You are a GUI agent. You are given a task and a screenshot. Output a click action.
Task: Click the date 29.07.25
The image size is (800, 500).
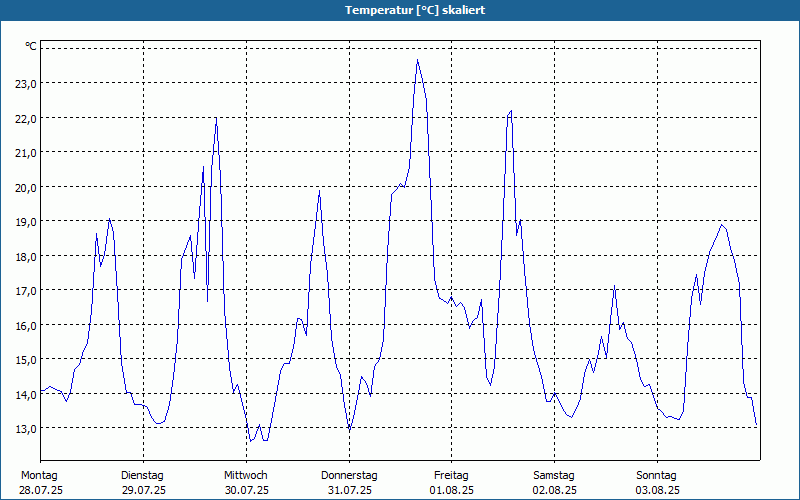pyautogui.click(x=144, y=490)
